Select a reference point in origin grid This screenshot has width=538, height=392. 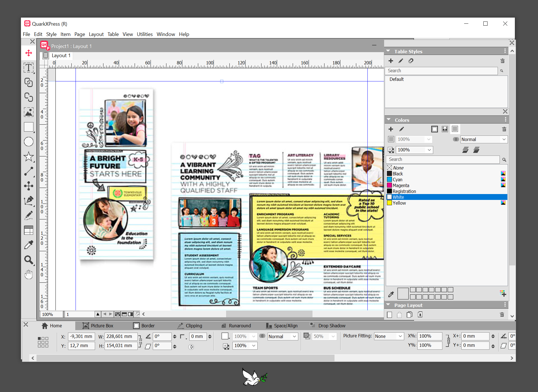43,342
